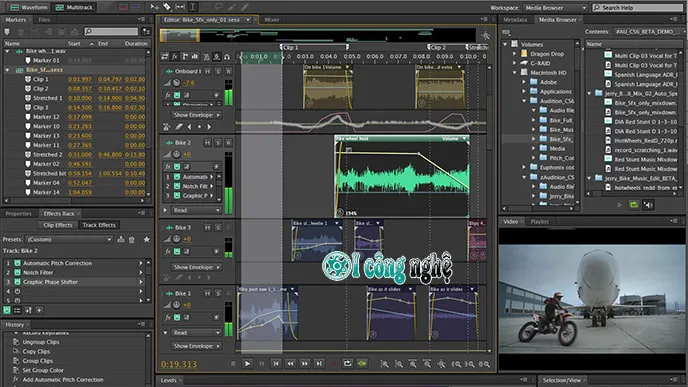Collapse the Macintosh HD tree item
Screen dimensions: 688x387
pyautogui.click(x=515, y=72)
